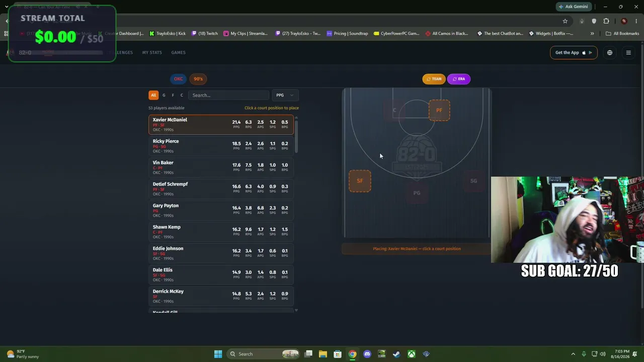The image size is (644, 362).
Task: Open the weather widget on the taskbar
Action: (x=23, y=354)
